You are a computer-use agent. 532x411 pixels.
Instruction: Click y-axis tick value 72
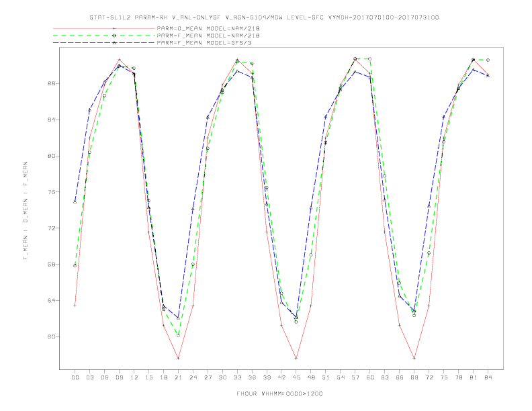point(52,228)
